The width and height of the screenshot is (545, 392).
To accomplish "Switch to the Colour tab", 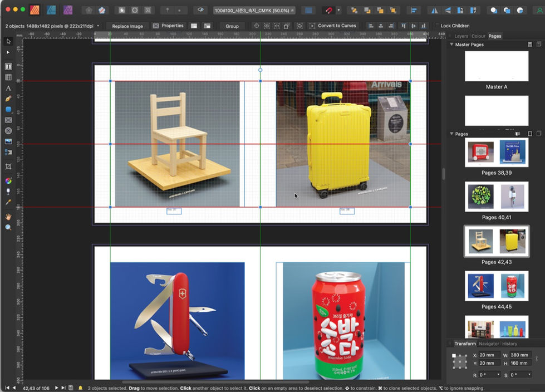I will coord(478,36).
